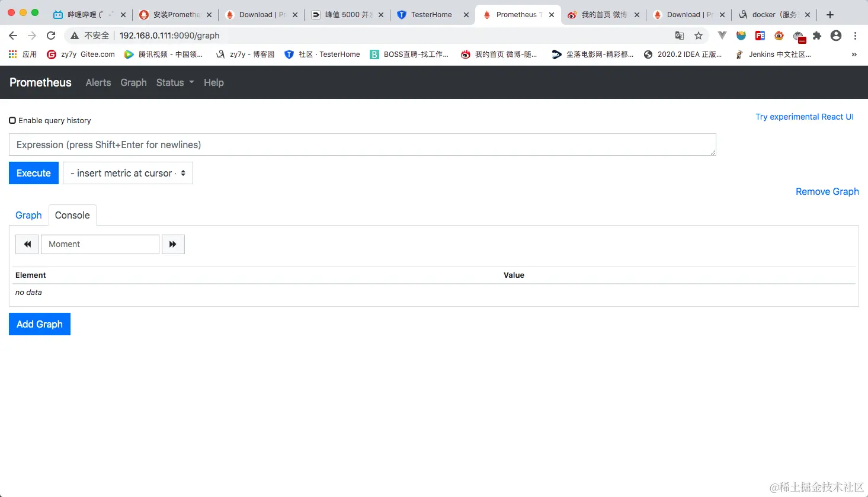Click the address bar URL
Image resolution: width=868 pixels, height=497 pixels.
pos(169,36)
